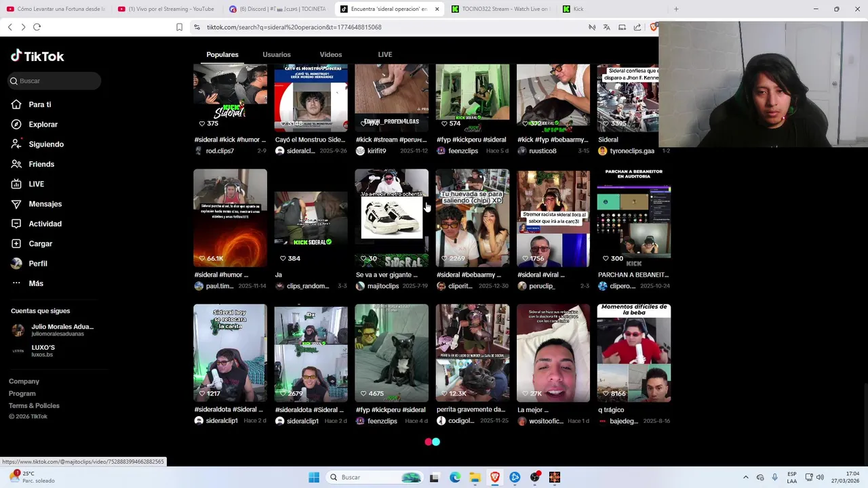Click the translate page icon in address bar
Screen dimensions: 868x488
tap(606, 27)
